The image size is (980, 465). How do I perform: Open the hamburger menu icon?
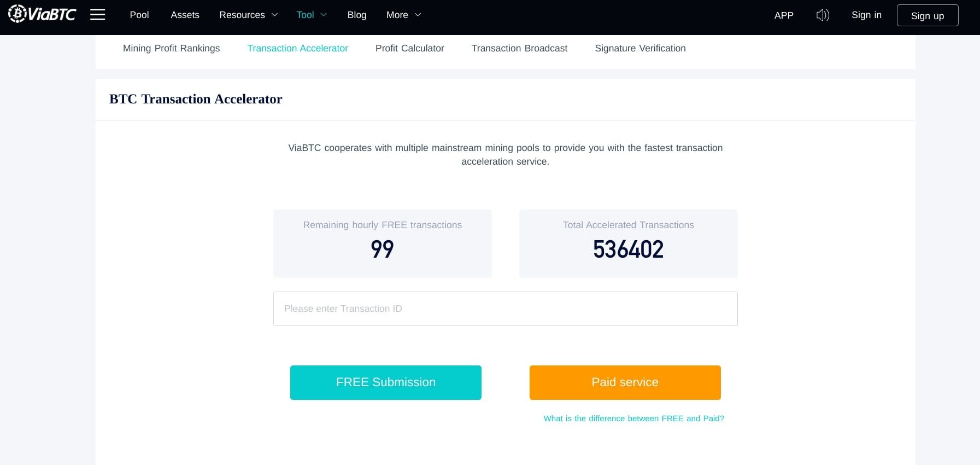pyautogui.click(x=97, y=15)
